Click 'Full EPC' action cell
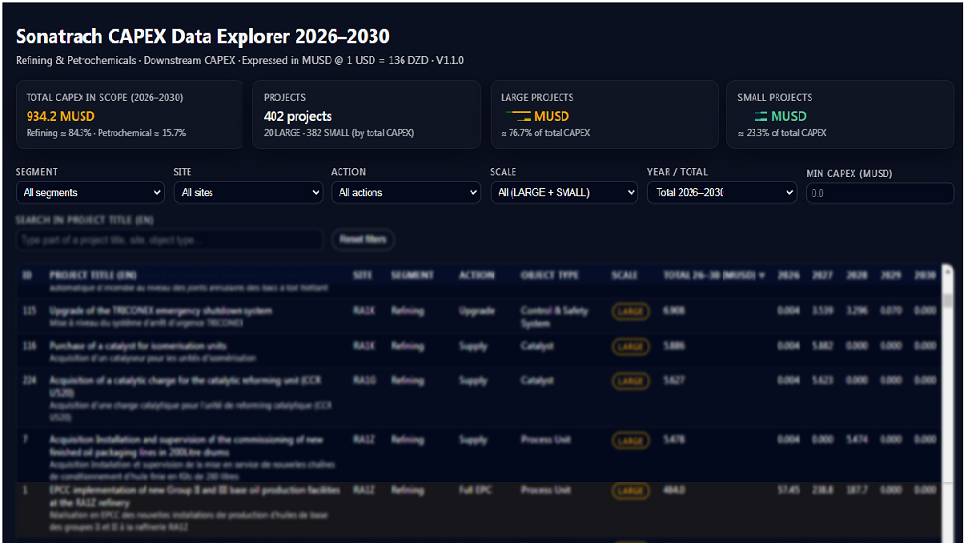Screen dimensions: 964x543 [x=475, y=489]
